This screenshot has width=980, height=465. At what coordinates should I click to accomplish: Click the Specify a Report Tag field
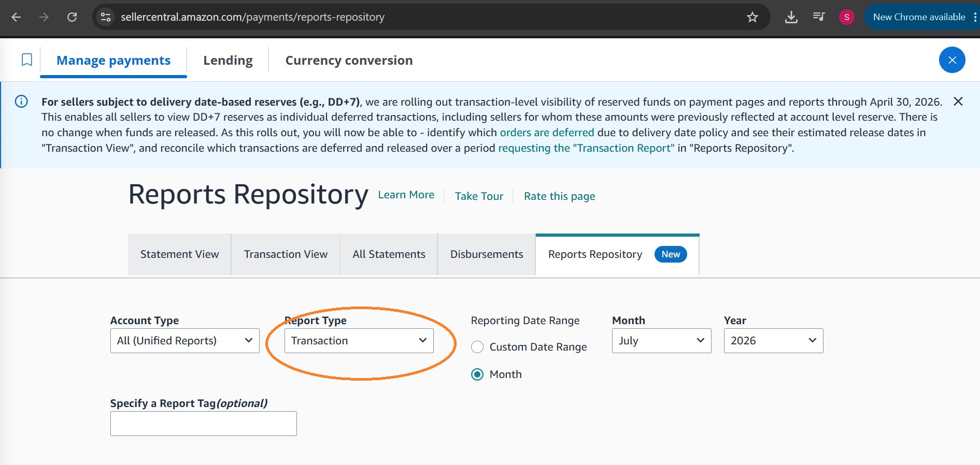click(203, 424)
